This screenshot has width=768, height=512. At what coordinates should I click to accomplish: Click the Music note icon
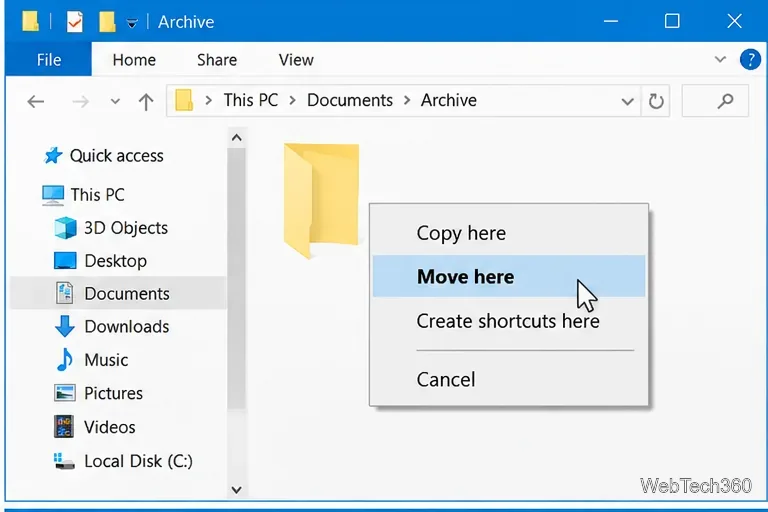tap(65, 360)
